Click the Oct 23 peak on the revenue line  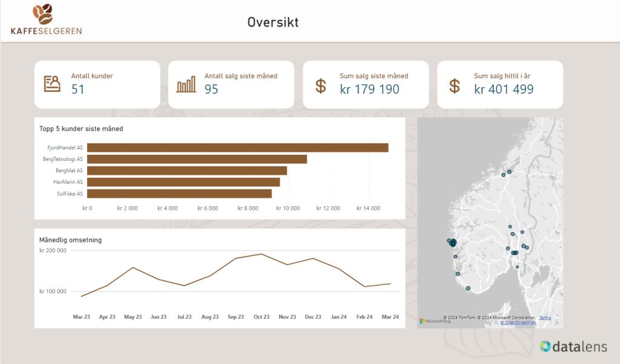[262, 254]
